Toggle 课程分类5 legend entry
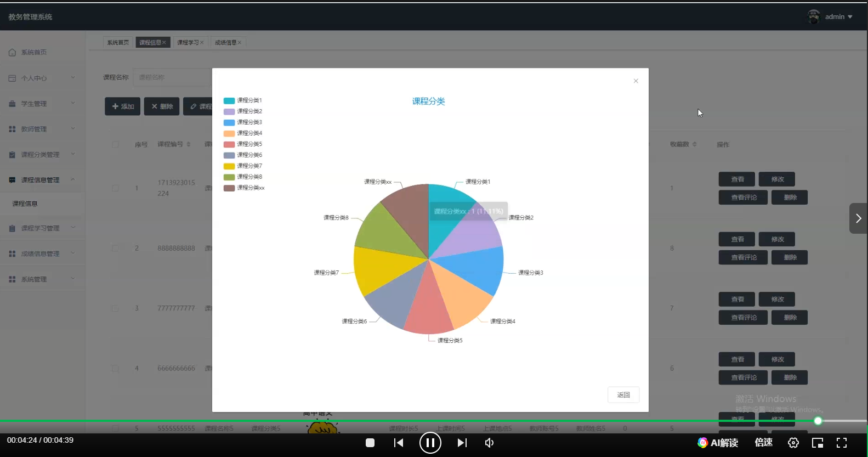Screen dimensions: 868x457 click(x=243, y=144)
